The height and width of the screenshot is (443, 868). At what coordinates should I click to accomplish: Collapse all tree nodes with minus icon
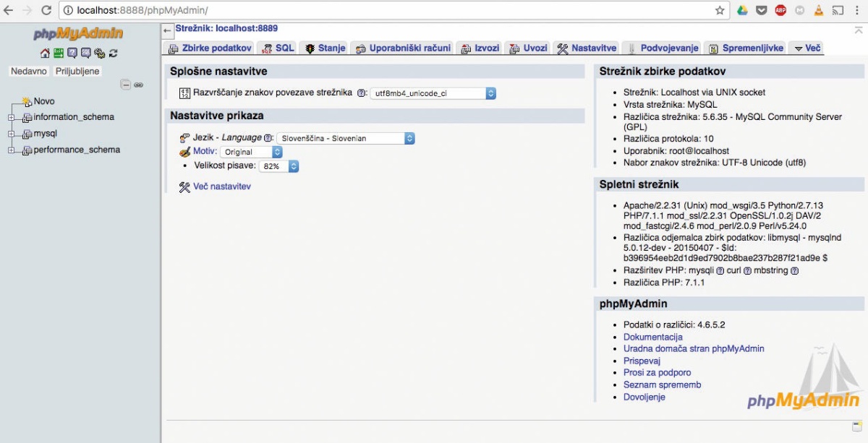126,85
